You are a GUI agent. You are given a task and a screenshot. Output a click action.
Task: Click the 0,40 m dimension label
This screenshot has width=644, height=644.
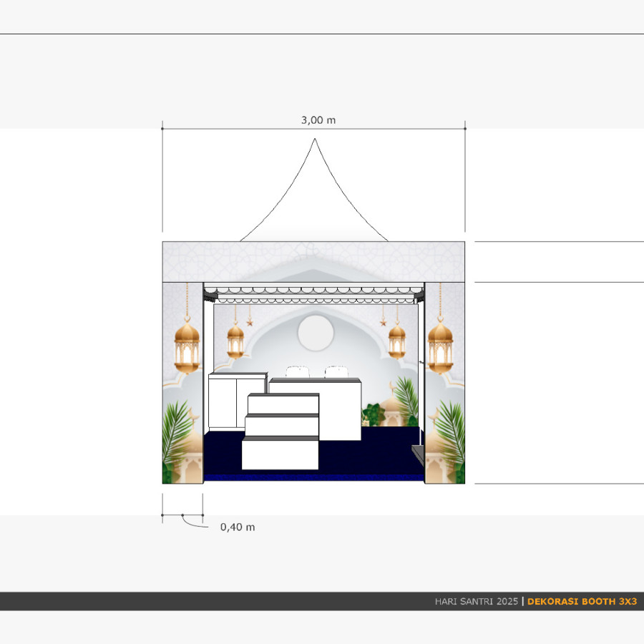click(238, 527)
